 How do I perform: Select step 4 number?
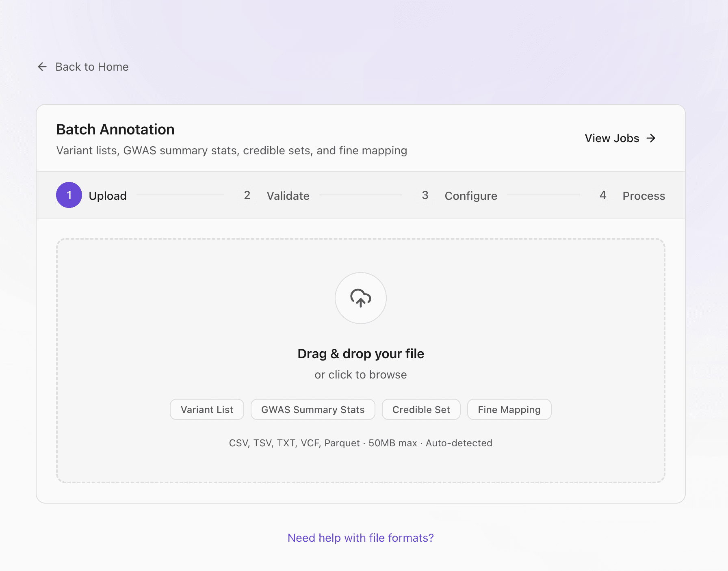click(603, 195)
